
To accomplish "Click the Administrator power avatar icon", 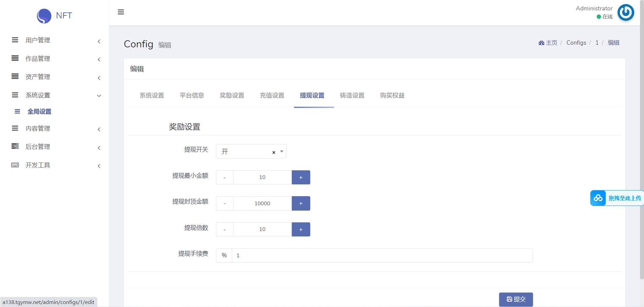I will pyautogui.click(x=626, y=12).
